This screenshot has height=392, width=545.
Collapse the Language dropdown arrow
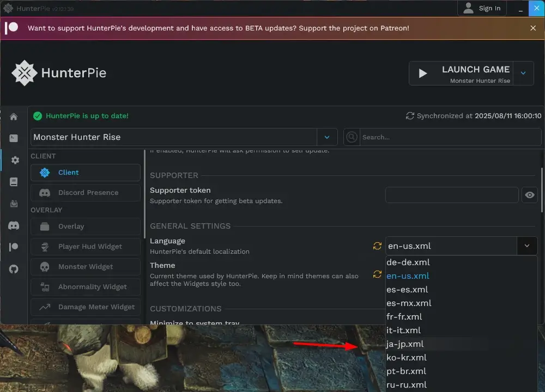point(527,246)
